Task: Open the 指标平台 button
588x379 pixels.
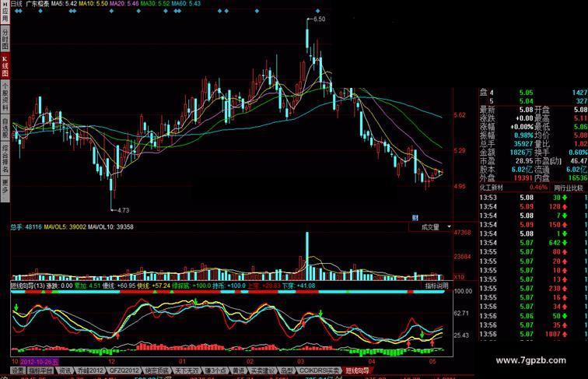Action: [x=40, y=370]
